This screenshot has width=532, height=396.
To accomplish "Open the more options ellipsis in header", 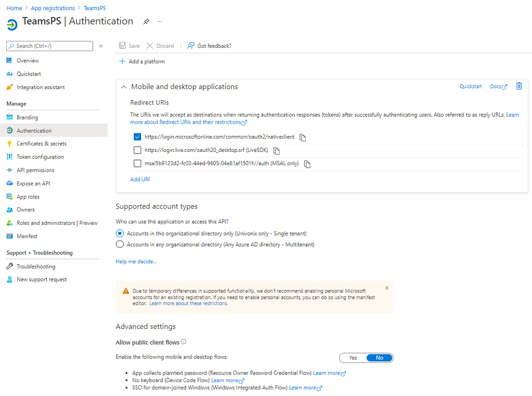I will [x=159, y=21].
